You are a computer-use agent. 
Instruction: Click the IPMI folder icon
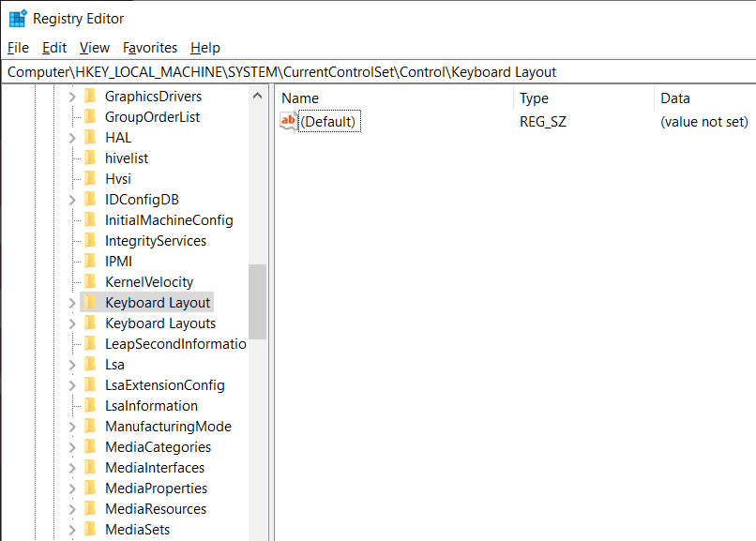coord(90,261)
